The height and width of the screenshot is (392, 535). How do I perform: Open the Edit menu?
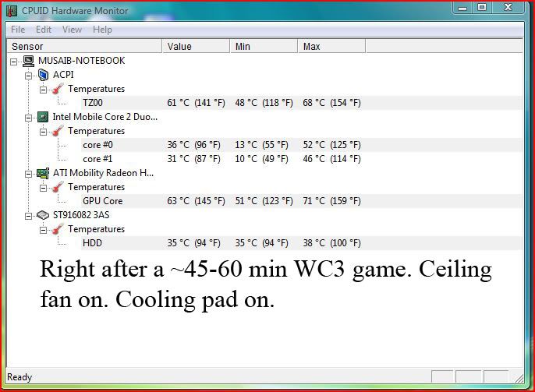[44, 30]
